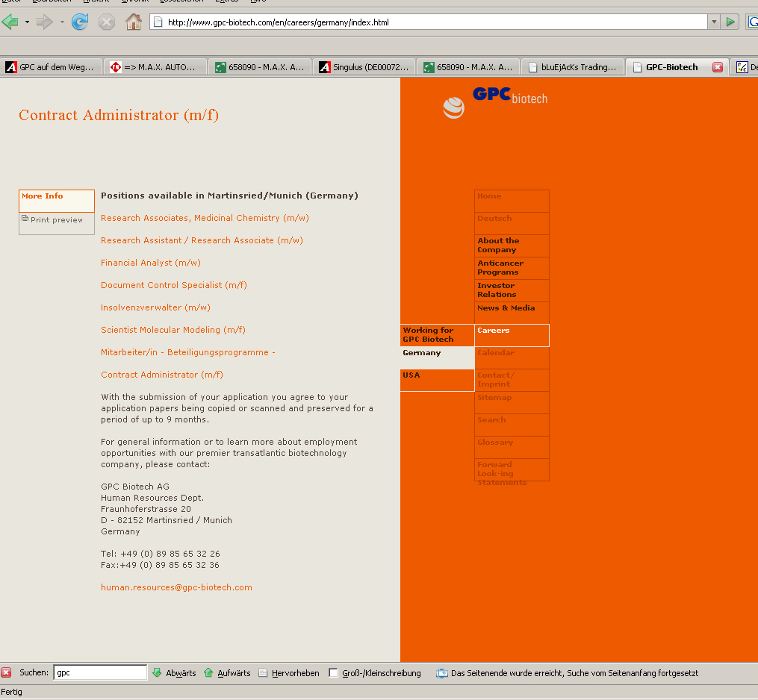Open the Forward history dropdown arrow
Screen dimensions: 758x700
click(62, 22)
